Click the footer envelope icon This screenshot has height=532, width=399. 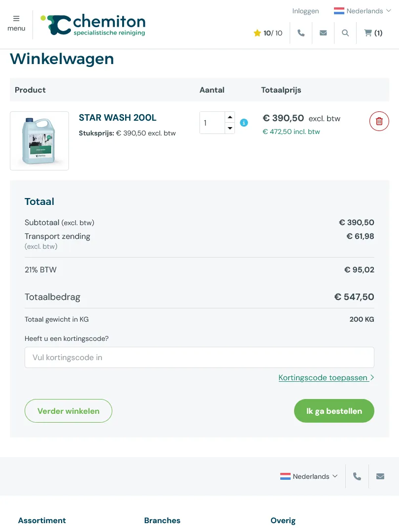pyautogui.click(x=380, y=476)
